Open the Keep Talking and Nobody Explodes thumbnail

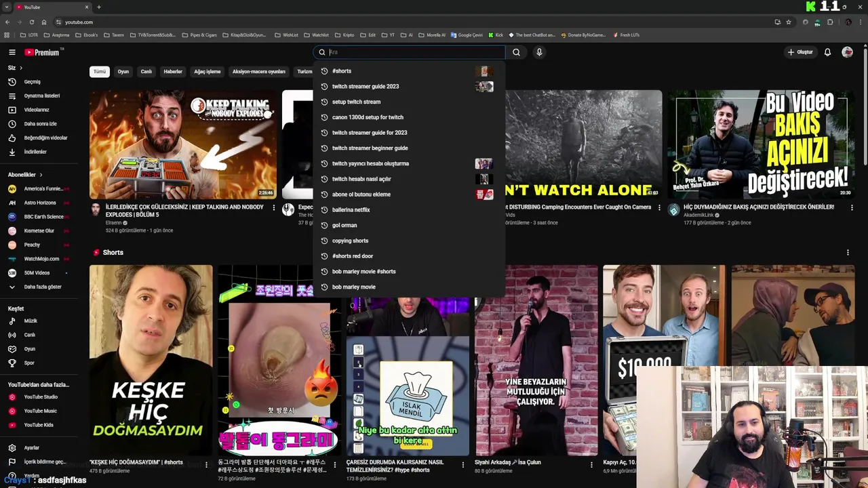(183, 144)
